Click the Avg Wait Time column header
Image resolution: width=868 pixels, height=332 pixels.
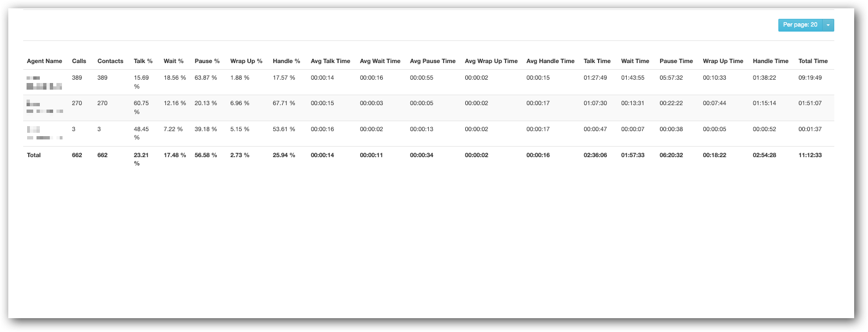coord(380,61)
